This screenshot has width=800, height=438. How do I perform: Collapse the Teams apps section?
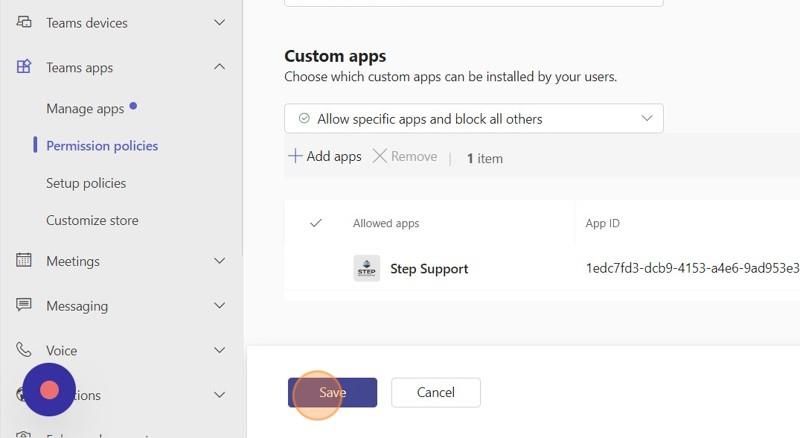coord(219,67)
